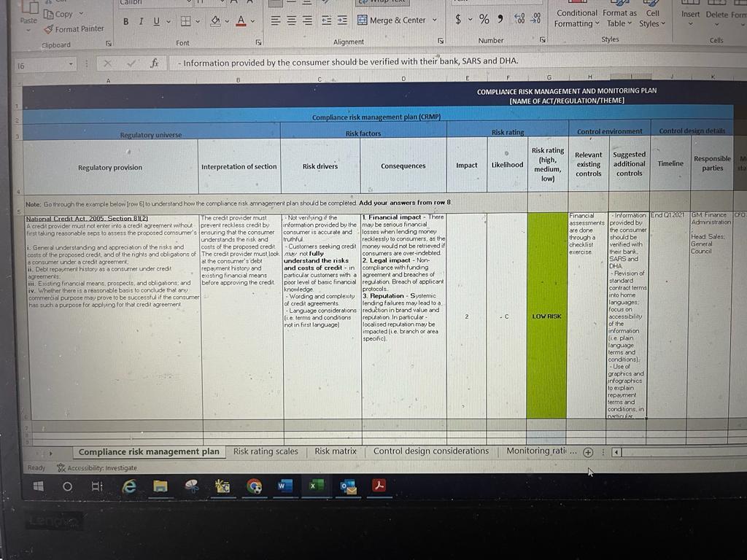Click the Copy icon in Clipboard group
This screenshot has height=560, width=747.
click(x=48, y=14)
